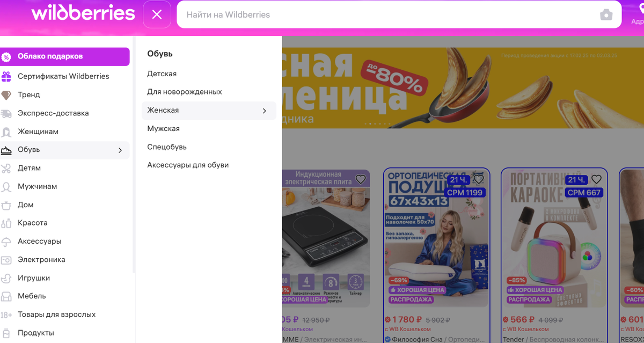Click the Wildberries logo
644x343 pixels.
[83, 14]
